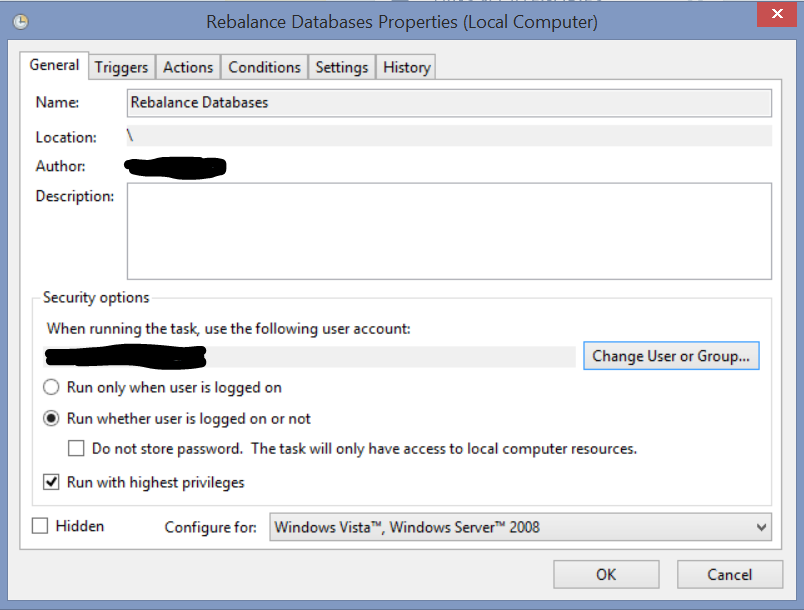Switch to the Triggers tab
The width and height of the screenshot is (804, 610).
click(121, 67)
